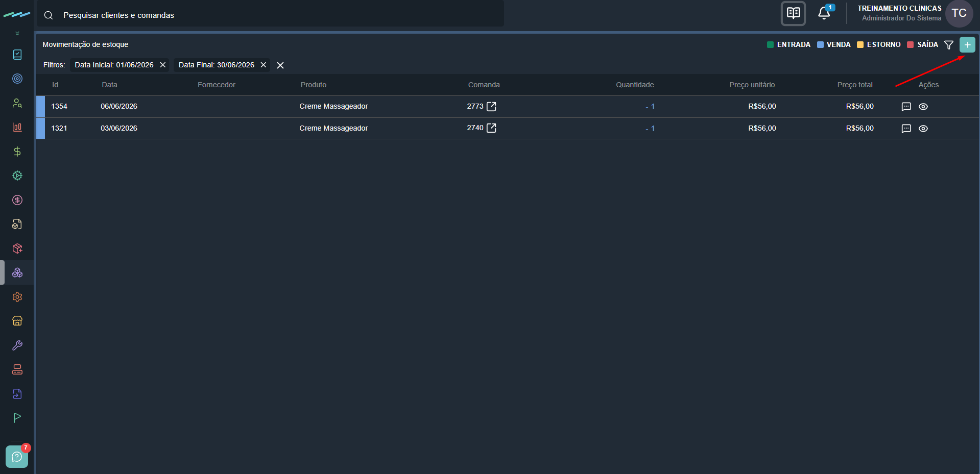Viewport: 980px width, 474px height.
Task: Sort by the Quantidade column header
Action: [635, 85]
